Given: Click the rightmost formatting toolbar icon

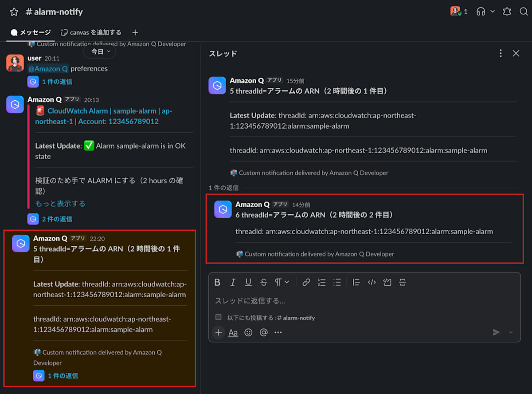Looking at the screenshot, I should pyautogui.click(x=403, y=282).
